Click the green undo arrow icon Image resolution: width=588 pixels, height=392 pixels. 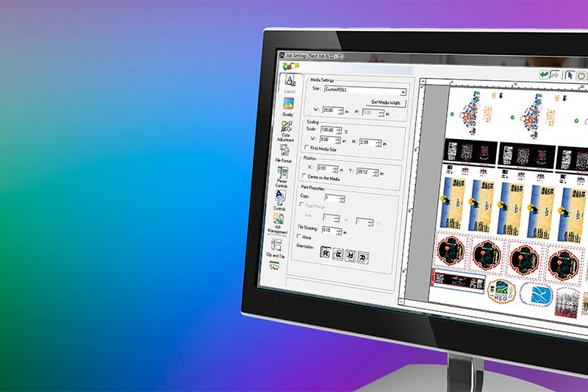545,74
